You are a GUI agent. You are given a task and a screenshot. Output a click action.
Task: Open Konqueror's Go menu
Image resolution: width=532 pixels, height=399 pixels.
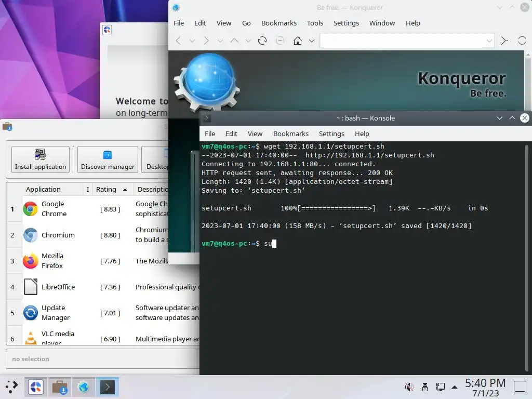point(246,23)
